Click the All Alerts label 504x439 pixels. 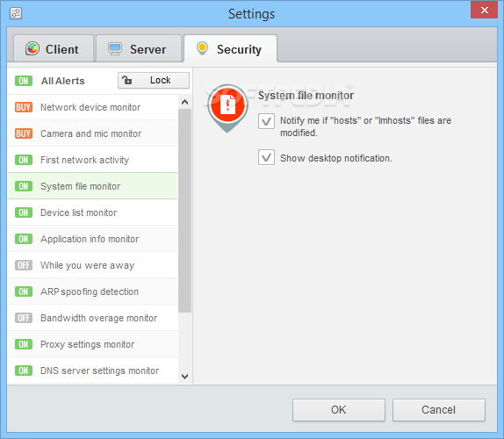tap(63, 81)
